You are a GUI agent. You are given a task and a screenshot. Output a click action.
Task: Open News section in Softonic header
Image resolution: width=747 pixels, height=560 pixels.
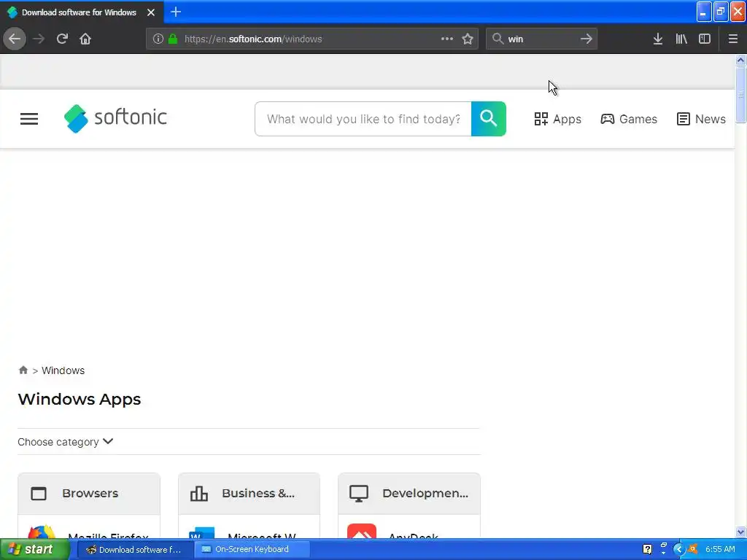coord(701,119)
